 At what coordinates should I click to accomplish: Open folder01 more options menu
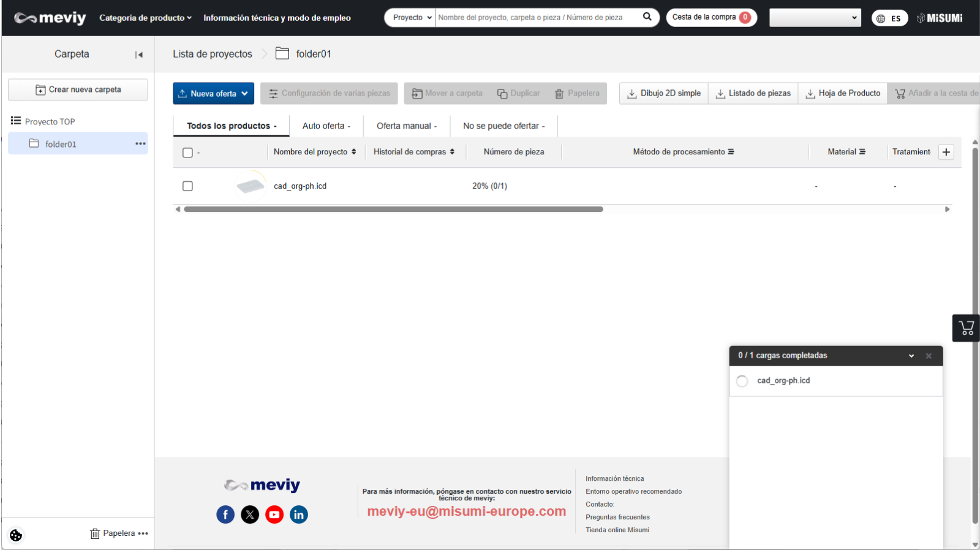(x=140, y=144)
